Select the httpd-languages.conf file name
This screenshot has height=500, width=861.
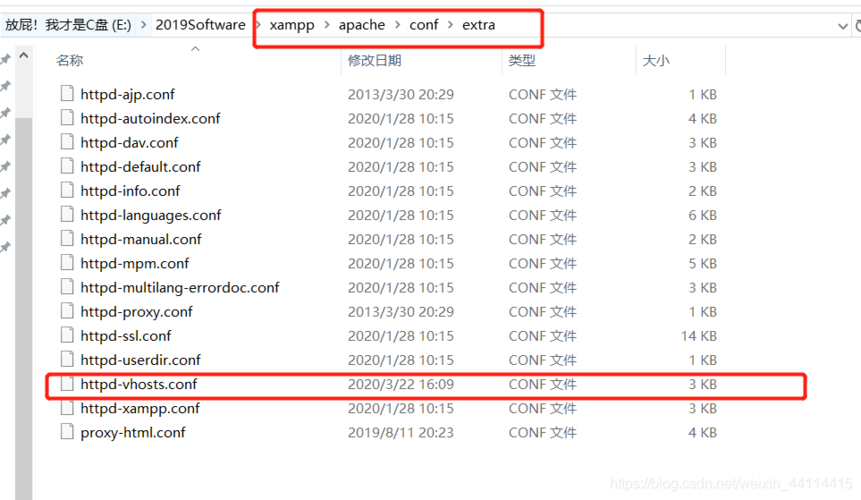coord(151,215)
